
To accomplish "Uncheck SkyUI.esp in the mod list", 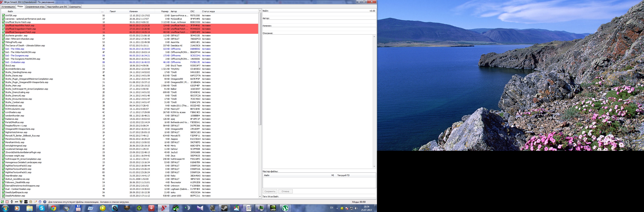I will (4, 66).
